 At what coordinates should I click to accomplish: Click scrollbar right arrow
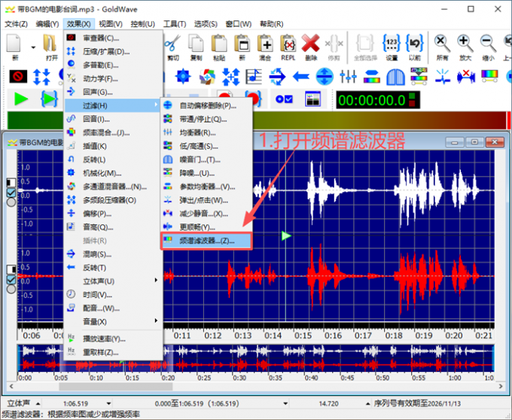[x=501, y=386]
